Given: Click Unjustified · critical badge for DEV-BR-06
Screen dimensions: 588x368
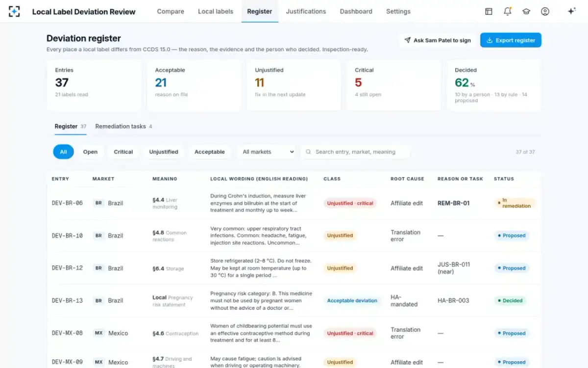Looking at the screenshot, I should point(350,203).
